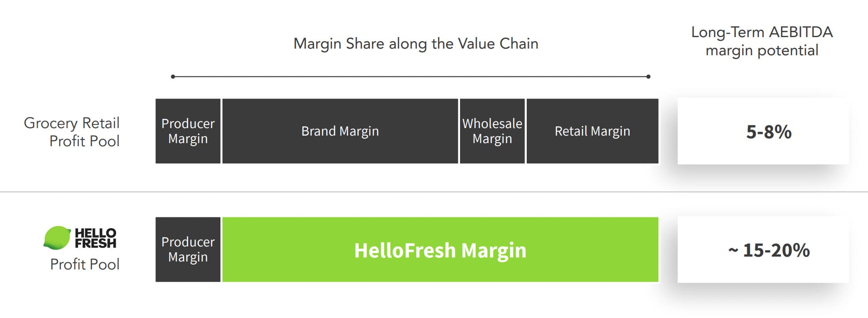Click the word FRESH in the logo

click(x=95, y=243)
